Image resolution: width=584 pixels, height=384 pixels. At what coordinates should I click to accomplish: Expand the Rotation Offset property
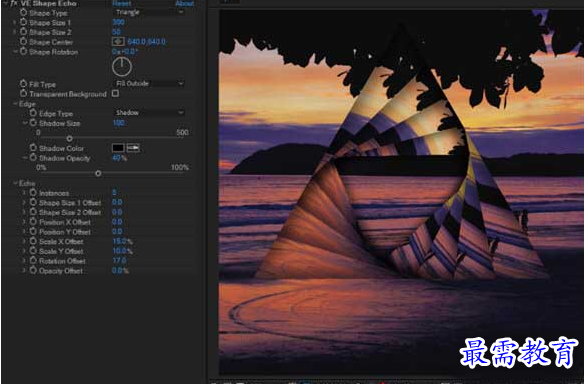[x=24, y=261]
